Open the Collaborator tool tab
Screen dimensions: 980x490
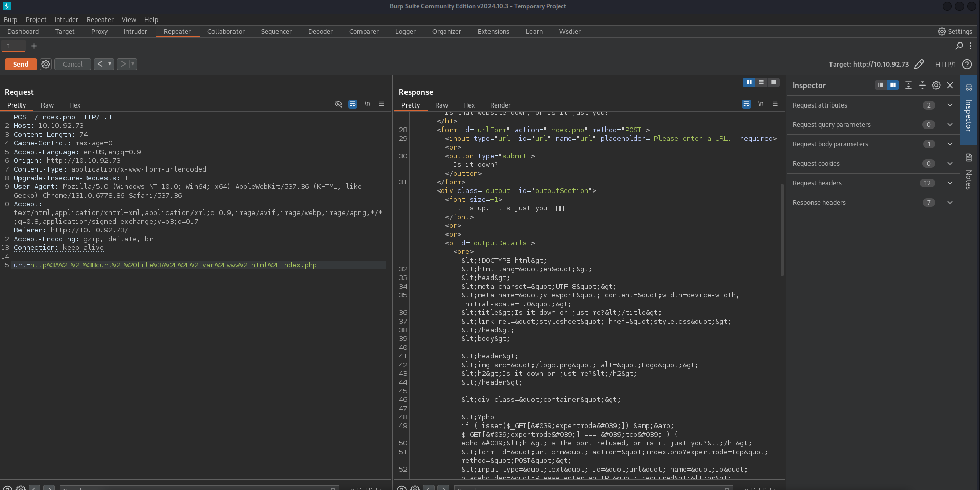pos(226,31)
